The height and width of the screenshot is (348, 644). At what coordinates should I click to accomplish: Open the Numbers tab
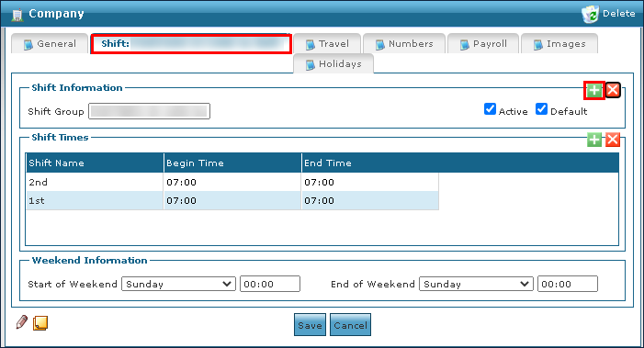coord(404,43)
